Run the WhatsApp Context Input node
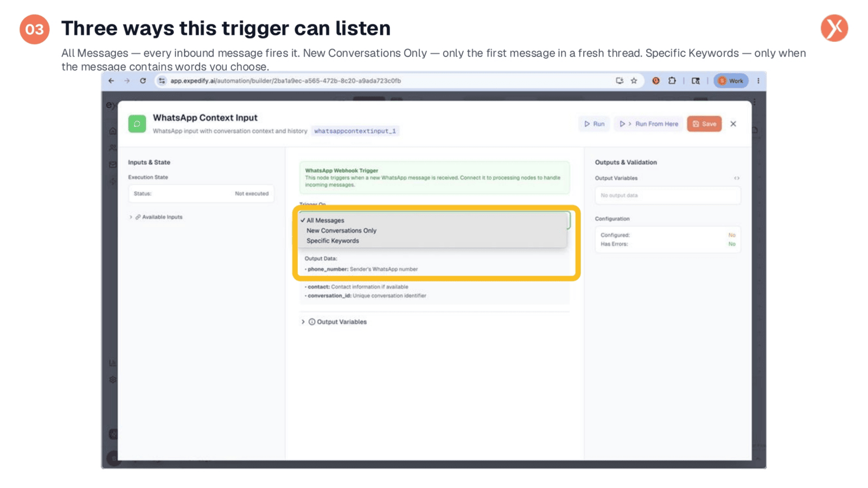868x488 pixels. click(x=595, y=124)
